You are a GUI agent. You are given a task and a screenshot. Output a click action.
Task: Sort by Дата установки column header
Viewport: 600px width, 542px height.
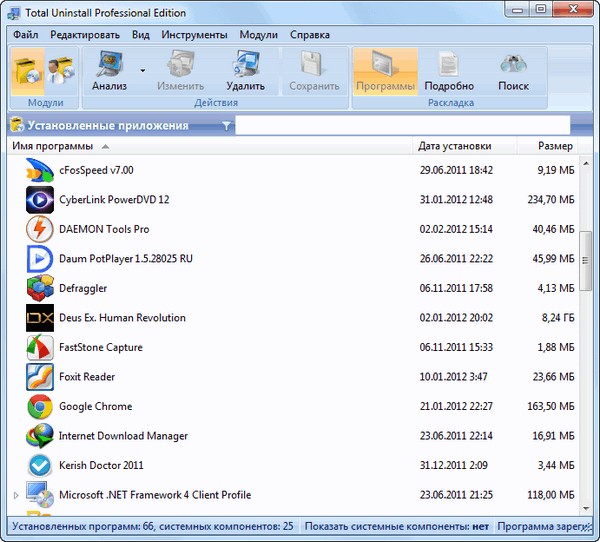click(455, 146)
